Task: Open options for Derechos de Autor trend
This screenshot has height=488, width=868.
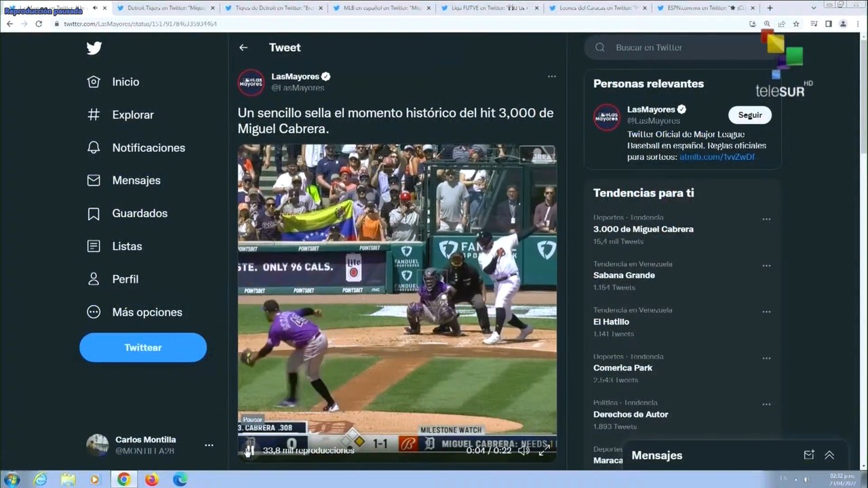Action: [766, 405]
